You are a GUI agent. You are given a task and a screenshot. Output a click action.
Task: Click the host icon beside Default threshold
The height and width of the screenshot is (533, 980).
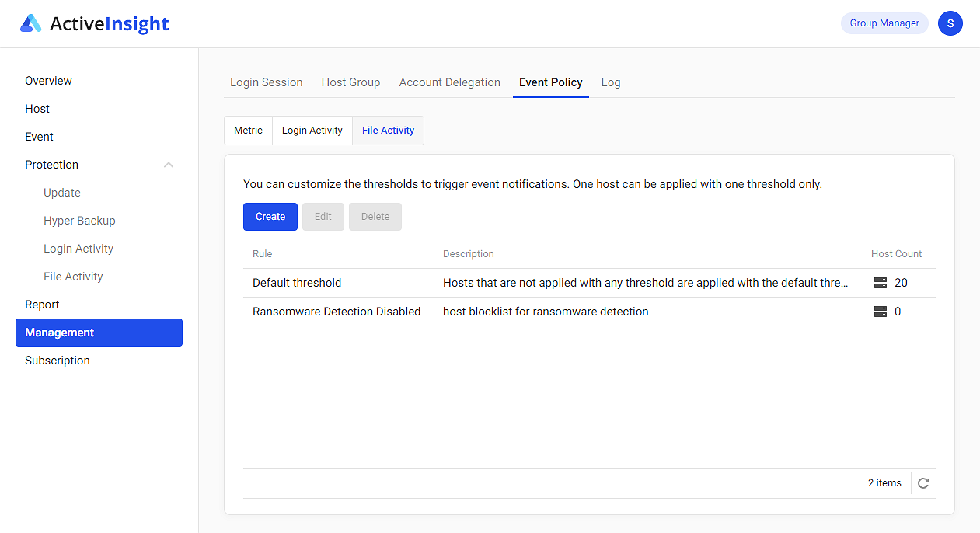[x=879, y=283]
